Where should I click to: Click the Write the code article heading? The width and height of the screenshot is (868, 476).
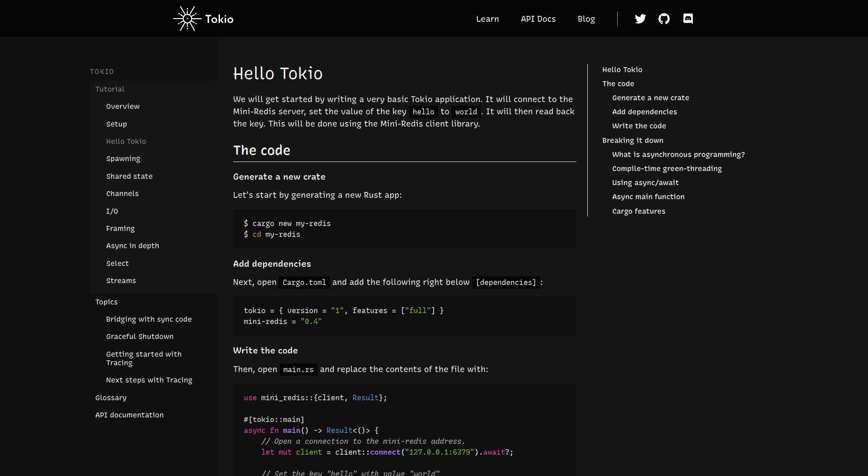265,350
